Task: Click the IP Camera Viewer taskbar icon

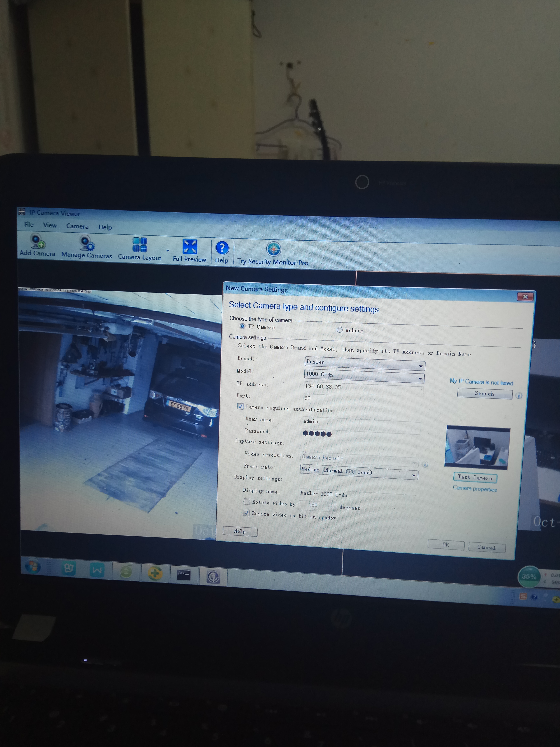Action: [x=213, y=576]
